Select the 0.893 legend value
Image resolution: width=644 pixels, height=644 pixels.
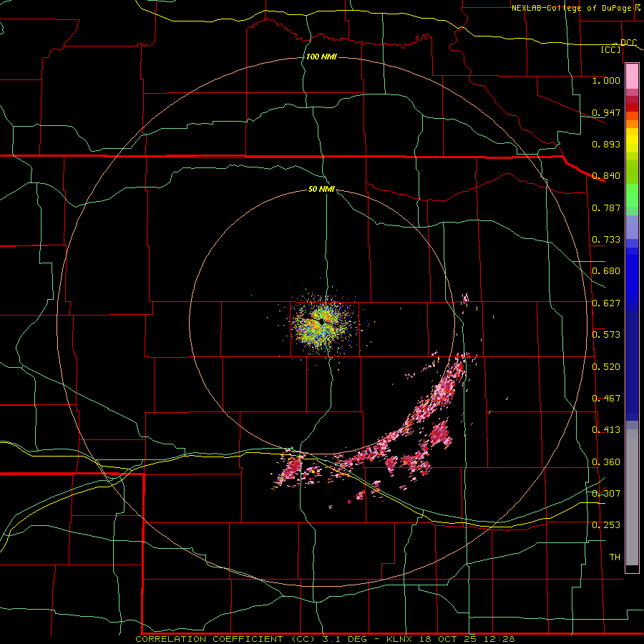[606, 144]
